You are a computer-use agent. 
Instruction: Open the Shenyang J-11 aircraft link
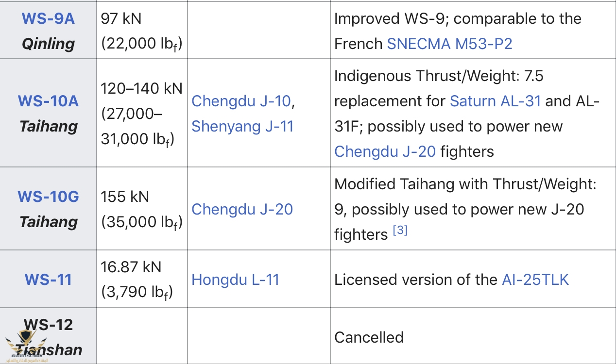[x=242, y=126]
